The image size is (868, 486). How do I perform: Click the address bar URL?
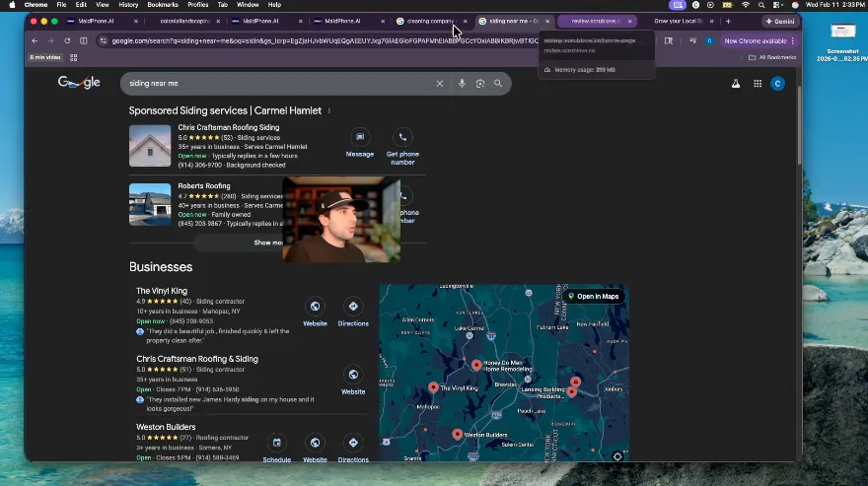point(325,41)
